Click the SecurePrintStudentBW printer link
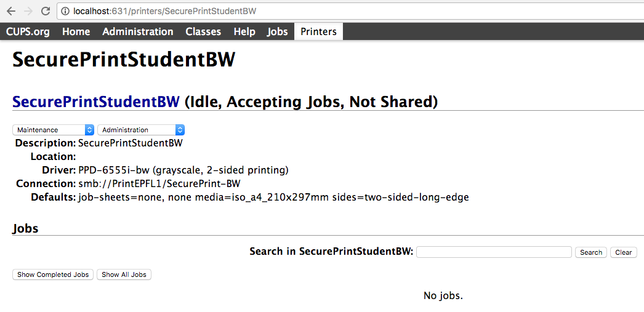 96,102
